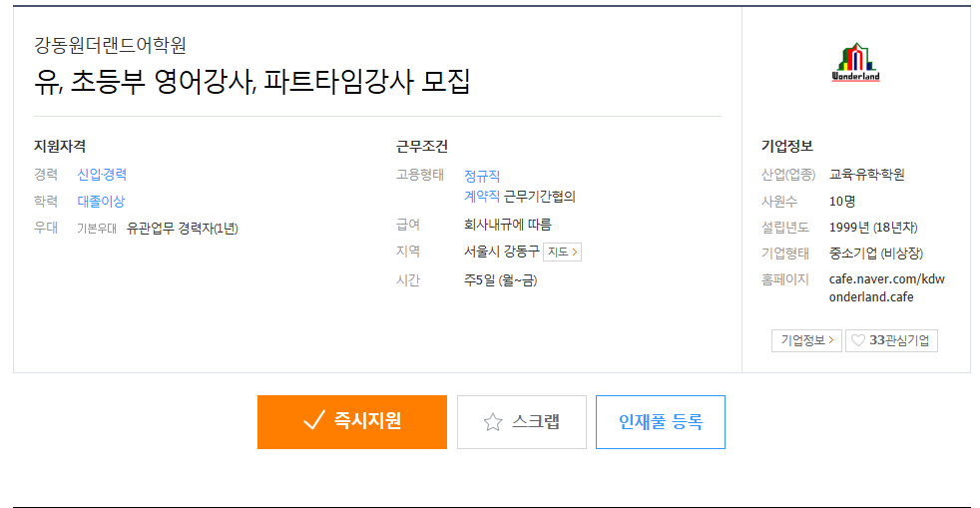The height and width of the screenshot is (508, 980).
Task: Click the checkmark icon on 즉시지원
Action: click(313, 420)
